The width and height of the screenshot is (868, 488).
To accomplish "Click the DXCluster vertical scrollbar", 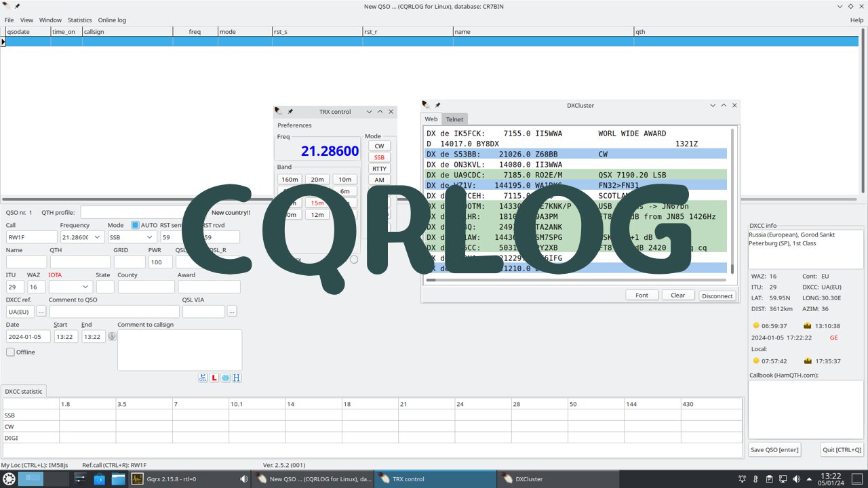I will point(732,201).
